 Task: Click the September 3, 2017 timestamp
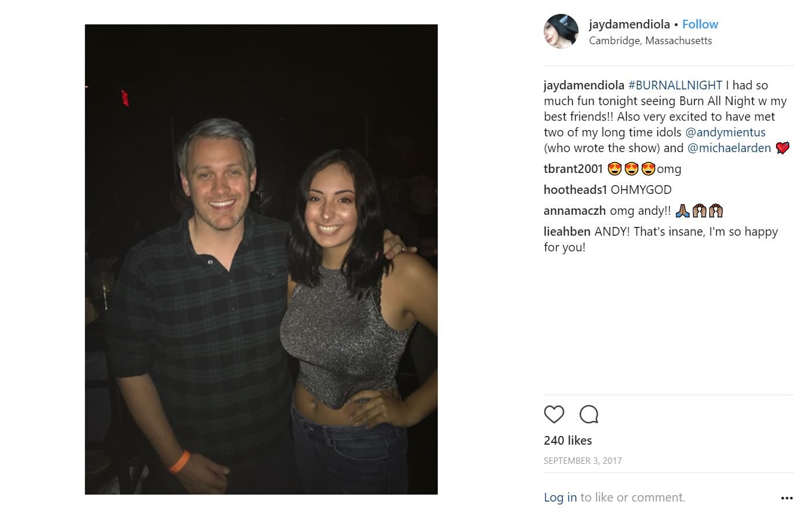coord(583,461)
